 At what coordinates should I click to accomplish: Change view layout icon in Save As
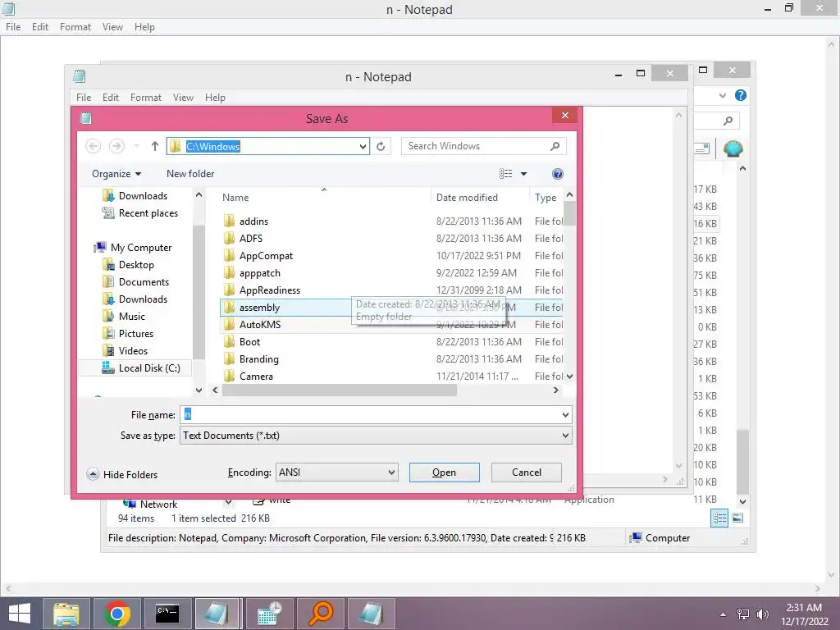pyautogui.click(x=505, y=174)
